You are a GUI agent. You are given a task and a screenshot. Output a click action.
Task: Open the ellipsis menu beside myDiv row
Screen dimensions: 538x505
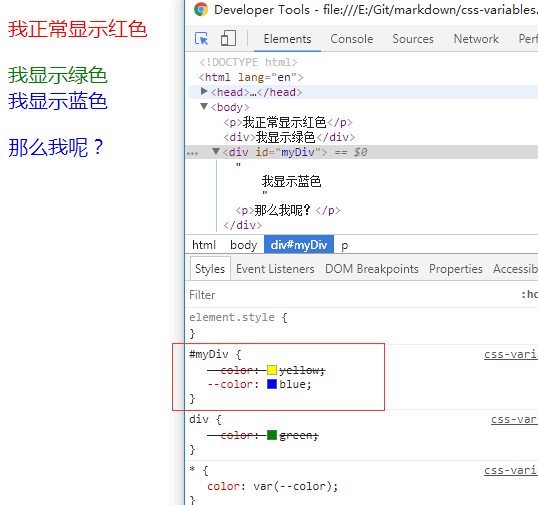192,153
